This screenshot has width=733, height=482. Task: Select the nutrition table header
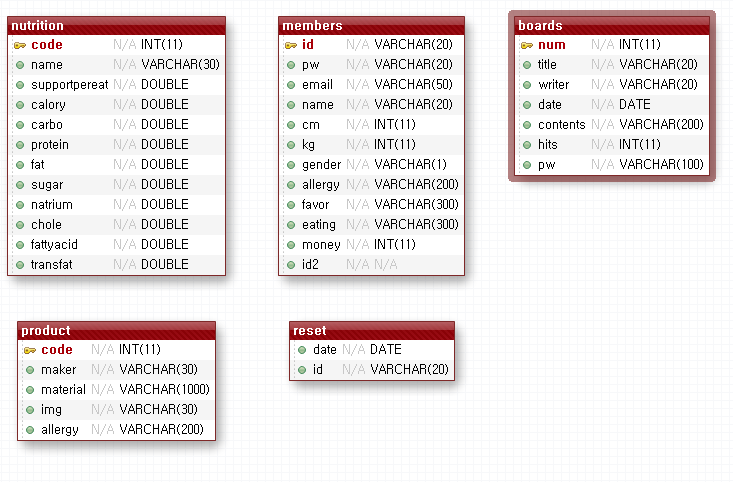[116, 26]
